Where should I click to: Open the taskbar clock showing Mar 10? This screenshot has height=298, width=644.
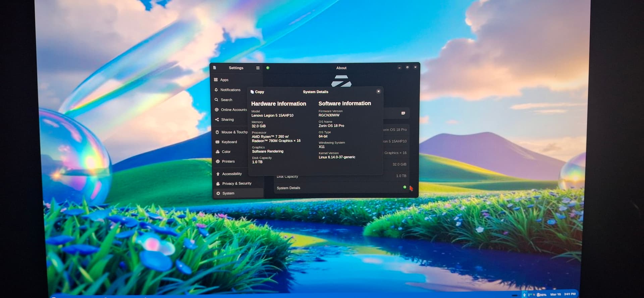pos(563,294)
